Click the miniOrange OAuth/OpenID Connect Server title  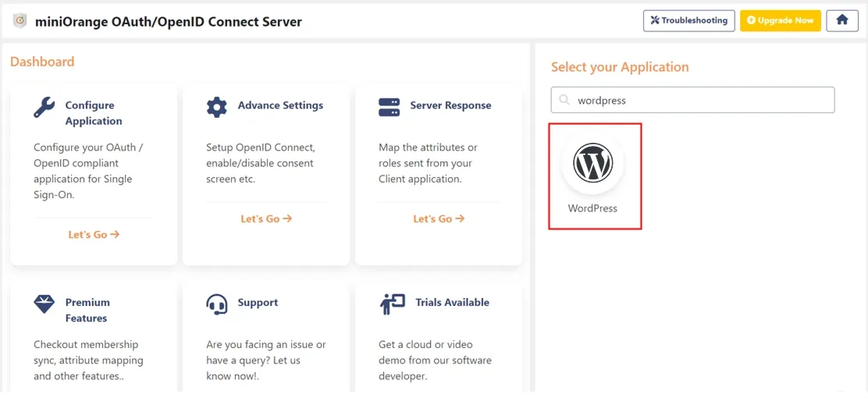click(x=169, y=22)
